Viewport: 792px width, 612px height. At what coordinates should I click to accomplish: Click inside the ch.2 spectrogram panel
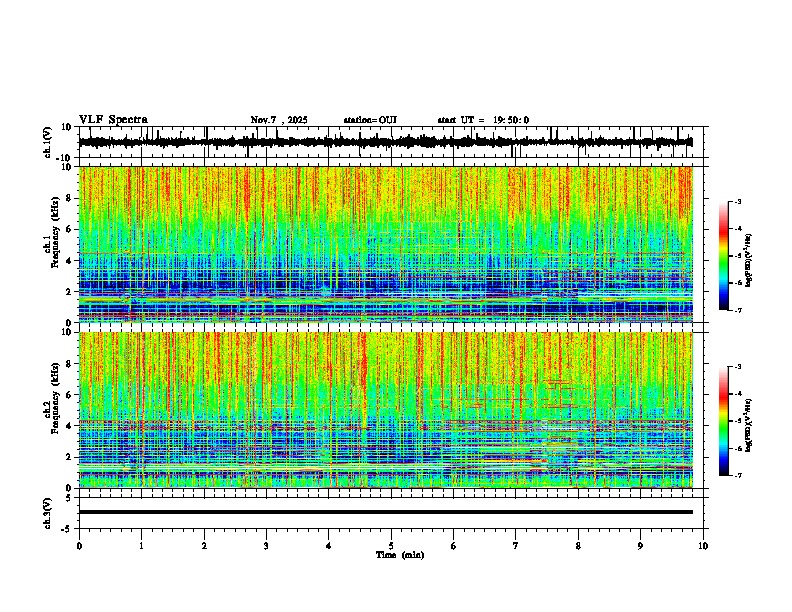[x=385, y=410]
